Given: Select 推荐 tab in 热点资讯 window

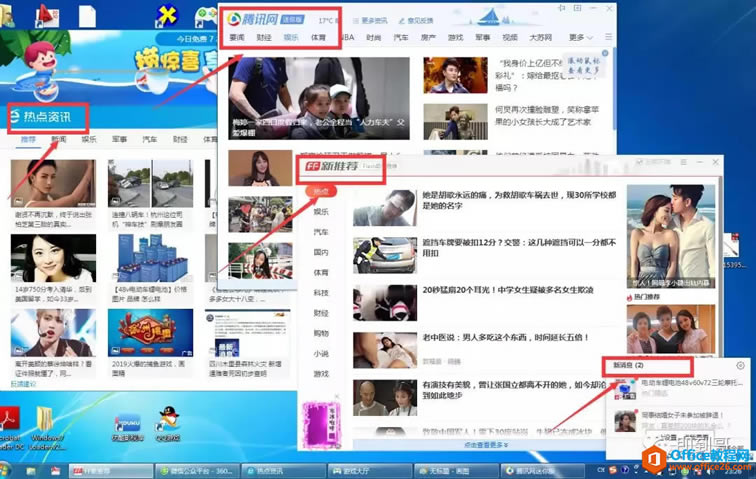Looking at the screenshot, I should point(28,139).
